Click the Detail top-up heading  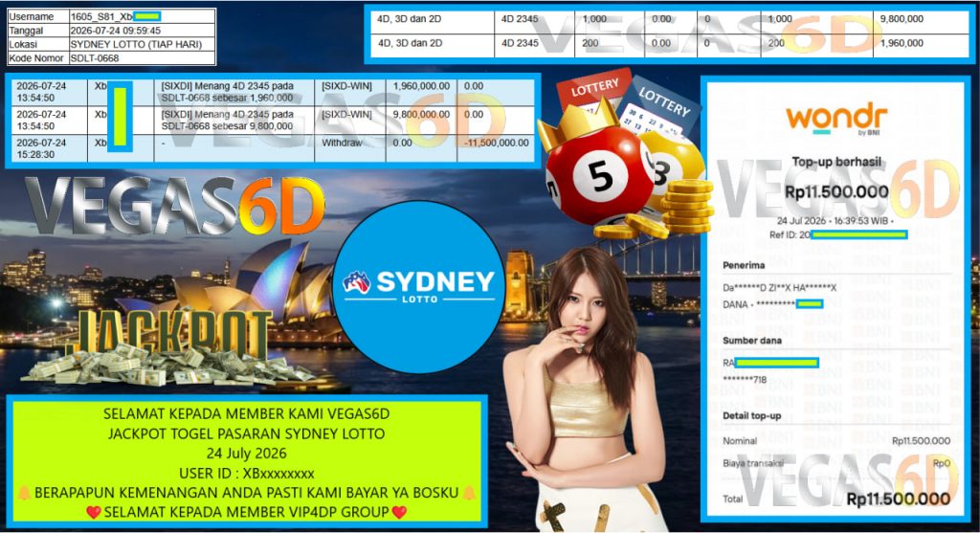[752, 415]
